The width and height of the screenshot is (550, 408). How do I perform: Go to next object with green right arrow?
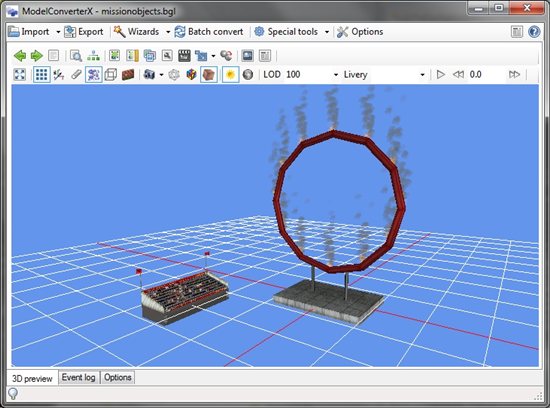[37, 55]
